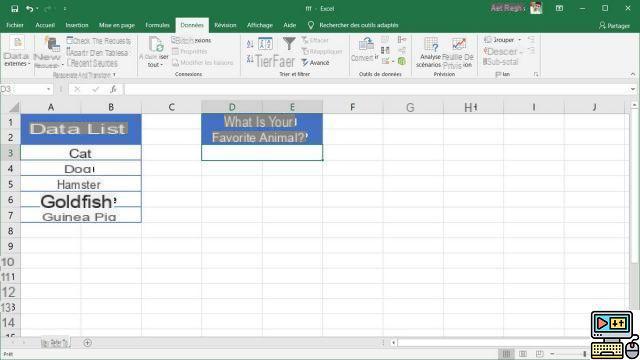Open the Plan group dialog launcher
The width and height of the screenshot is (640, 360).
(x=536, y=75)
